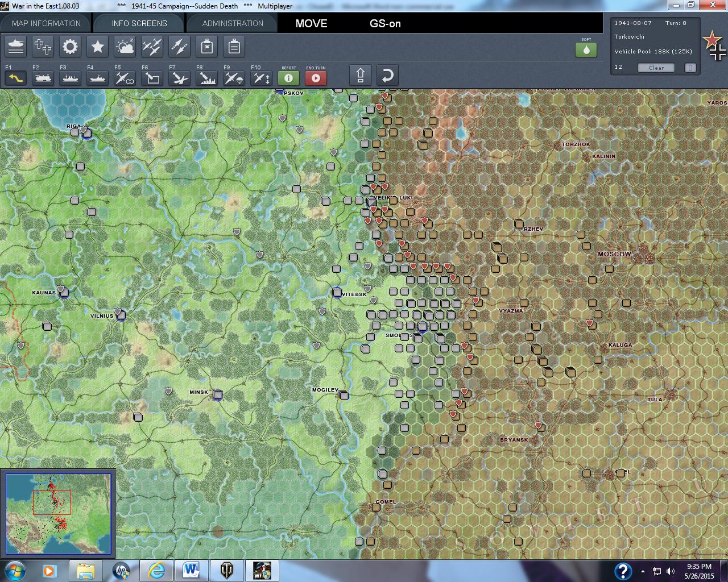728x582 pixels.
Task: Select F5 air recon mode icon
Action: pos(125,78)
